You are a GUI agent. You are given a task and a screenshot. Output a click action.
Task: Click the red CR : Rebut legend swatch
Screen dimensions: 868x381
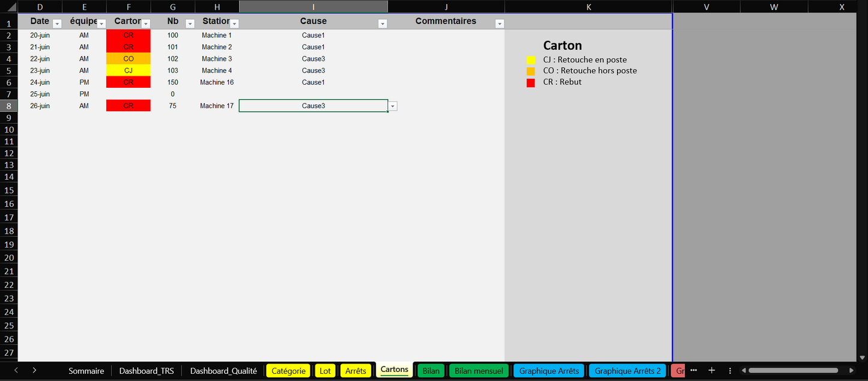click(530, 83)
